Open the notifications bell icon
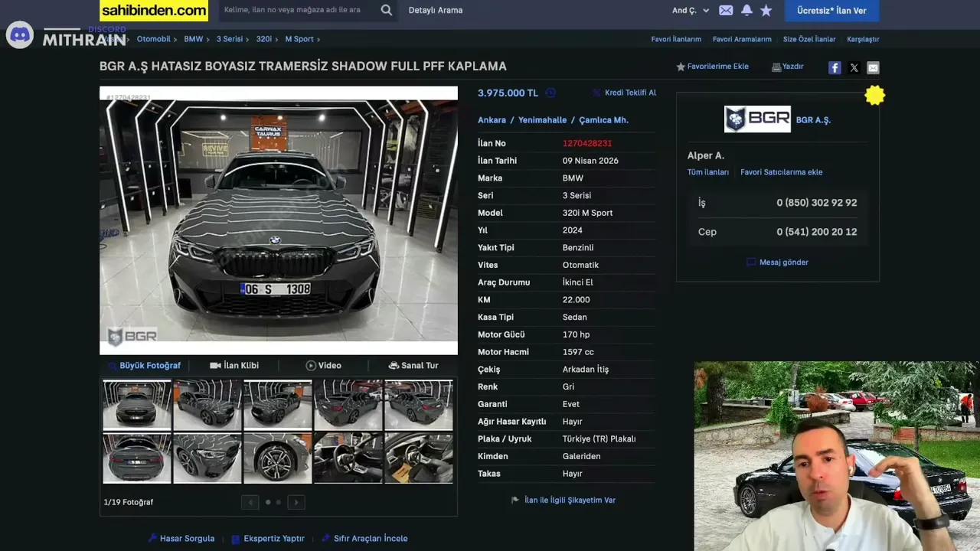Image resolution: width=980 pixels, height=551 pixels. tap(746, 10)
